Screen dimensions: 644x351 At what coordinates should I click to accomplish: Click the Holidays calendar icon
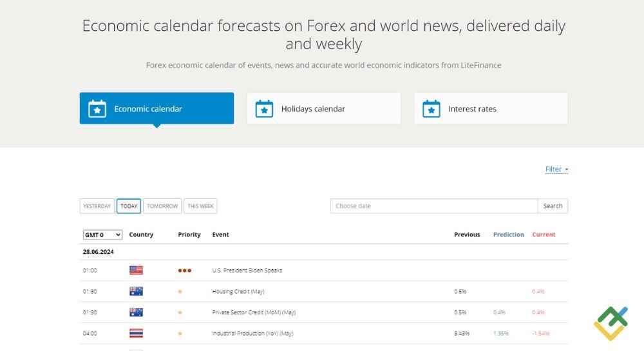264,109
